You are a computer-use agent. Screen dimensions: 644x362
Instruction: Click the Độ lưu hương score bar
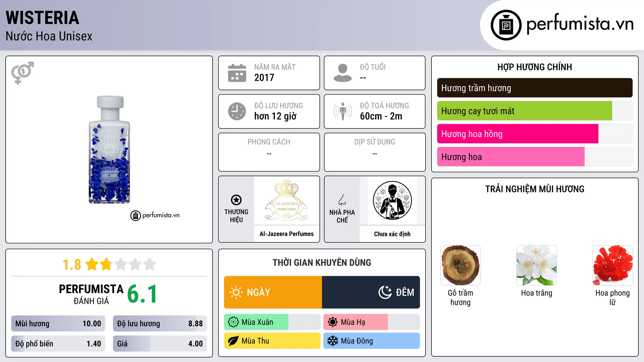(160, 324)
